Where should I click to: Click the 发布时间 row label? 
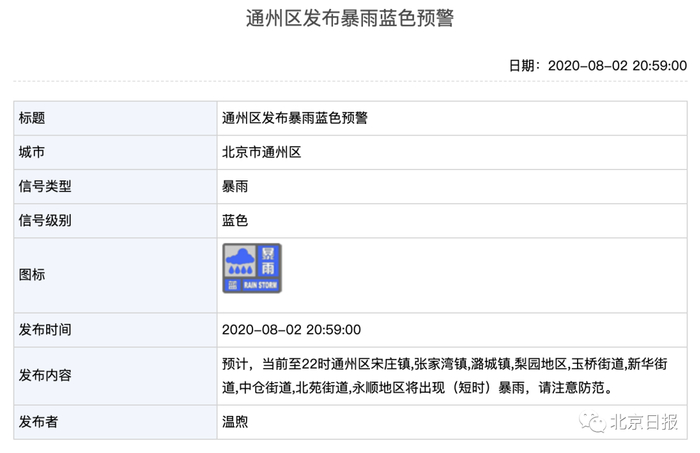(45, 330)
